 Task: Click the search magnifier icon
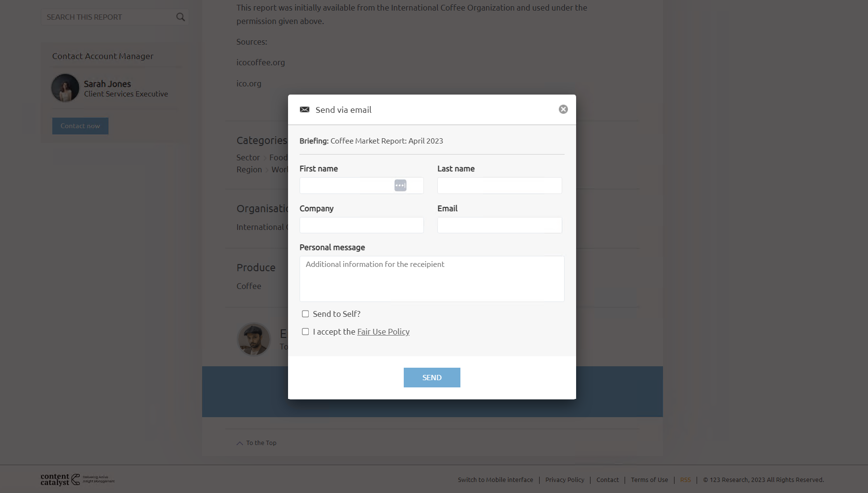pos(181,17)
